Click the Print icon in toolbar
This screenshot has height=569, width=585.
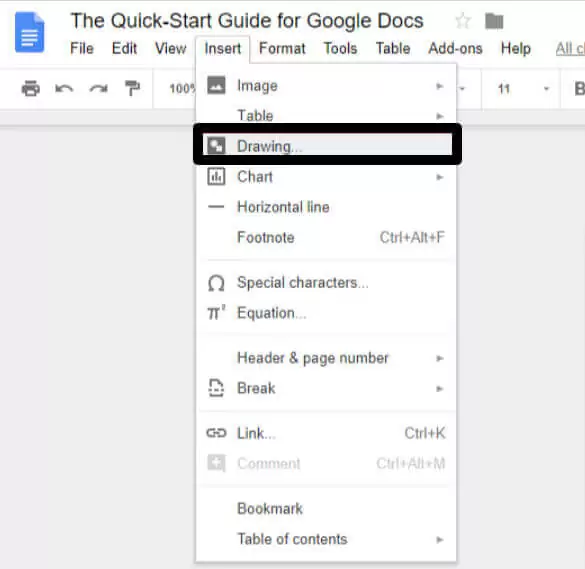(x=31, y=88)
